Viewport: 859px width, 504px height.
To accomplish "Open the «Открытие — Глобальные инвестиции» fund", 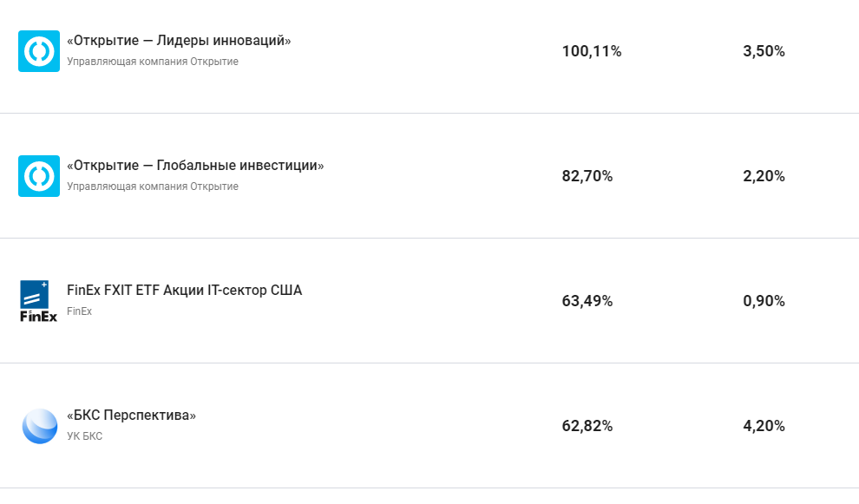I will (195, 166).
